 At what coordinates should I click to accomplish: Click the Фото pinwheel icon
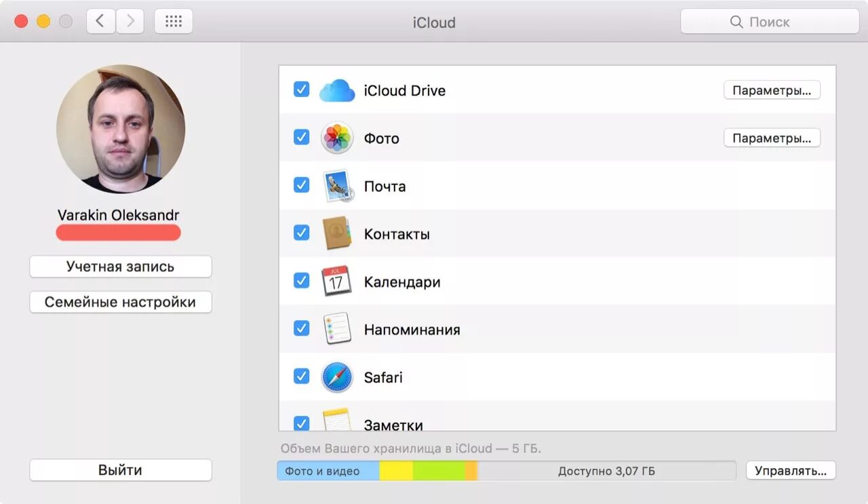[337, 138]
